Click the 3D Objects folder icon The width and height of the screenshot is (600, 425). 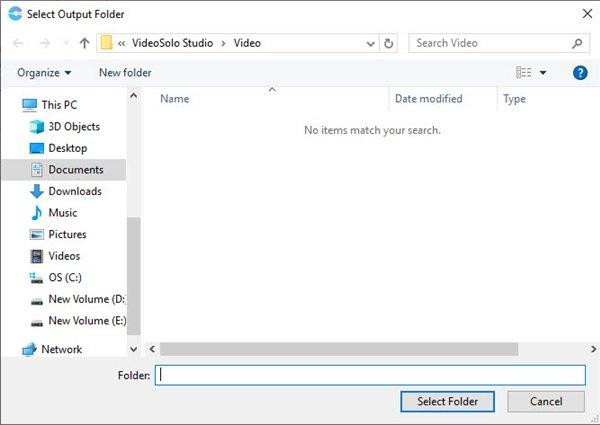click(37, 127)
